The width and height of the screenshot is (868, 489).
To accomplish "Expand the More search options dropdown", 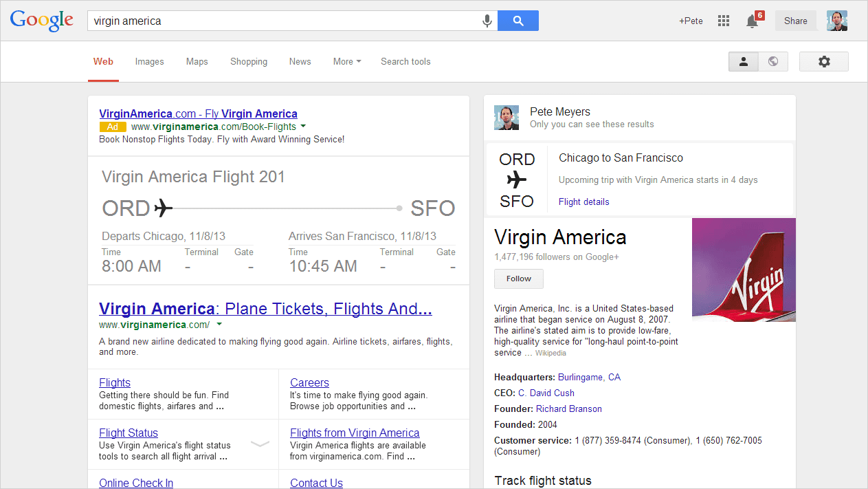I will click(x=347, y=61).
